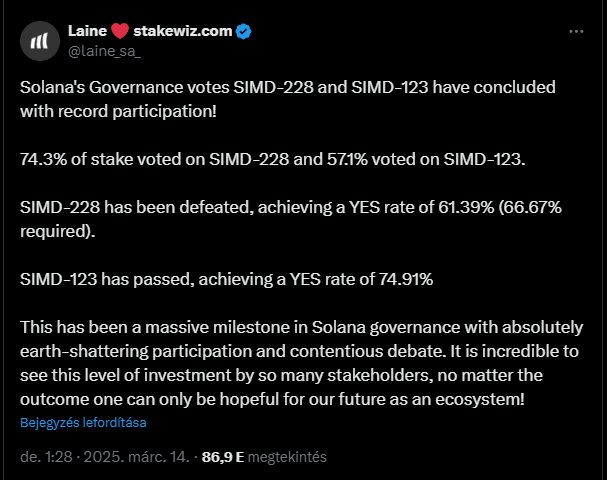Viewport: 607px width, 480px height.
Task: Click the megtekintés views label
Action: [x=287, y=457]
